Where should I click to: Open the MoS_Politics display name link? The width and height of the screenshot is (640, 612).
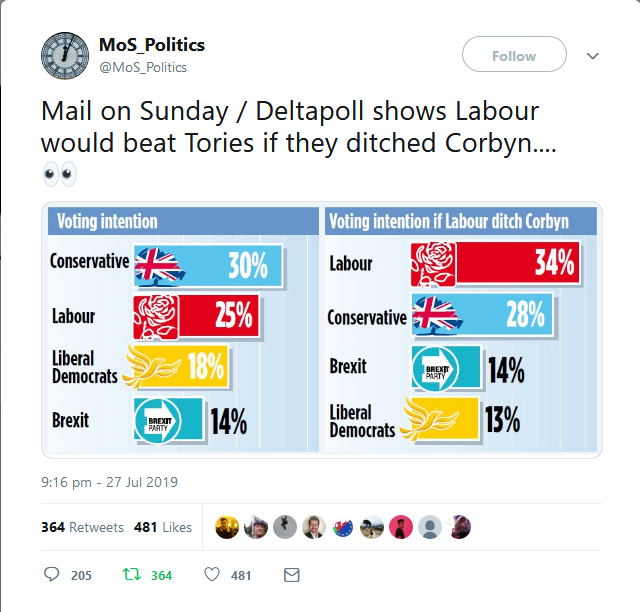(151, 45)
